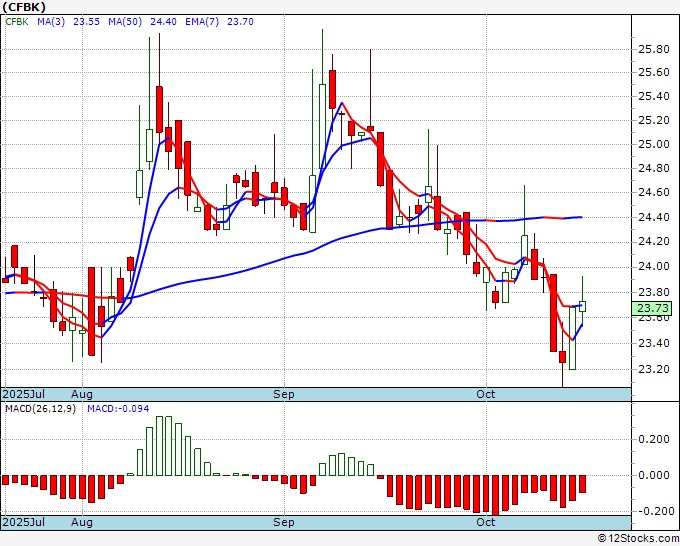Viewport: 680px width, 546px height.
Task: Click the 23.73 current price tag
Action: point(651,308)
